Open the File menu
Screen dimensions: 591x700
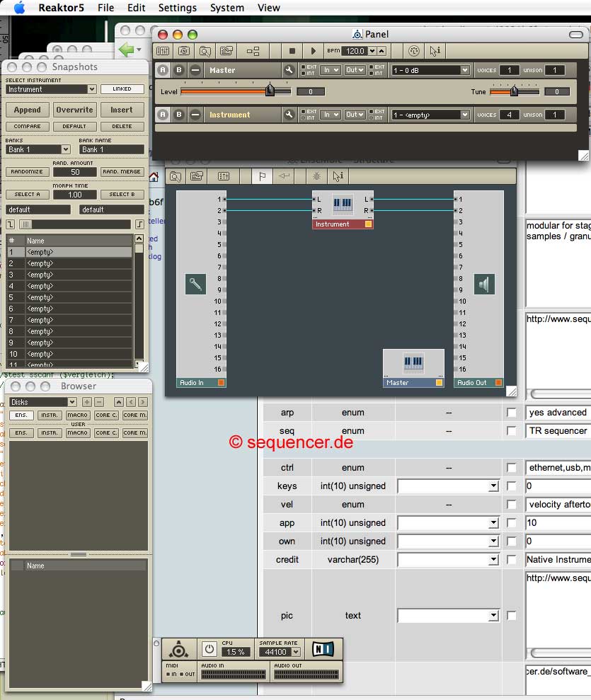coord(105,8)
